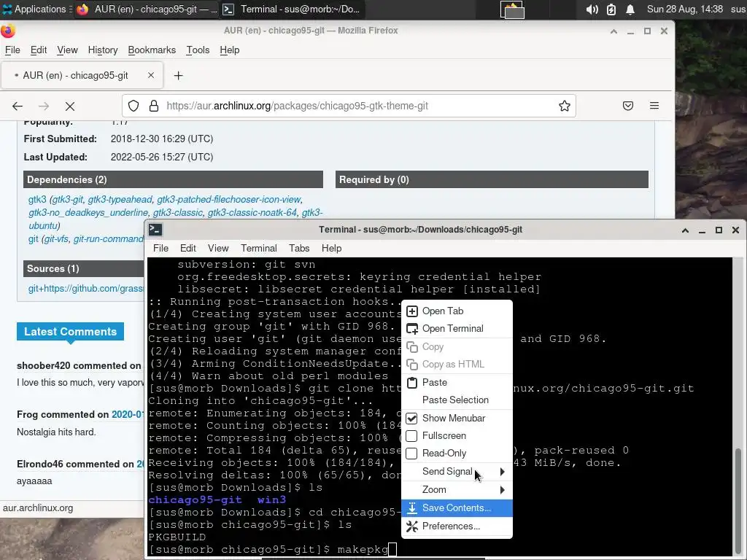This screenshot has width=747, height=560.
Task: Open the git-vfs dependency link
Action: click(56, 238)
